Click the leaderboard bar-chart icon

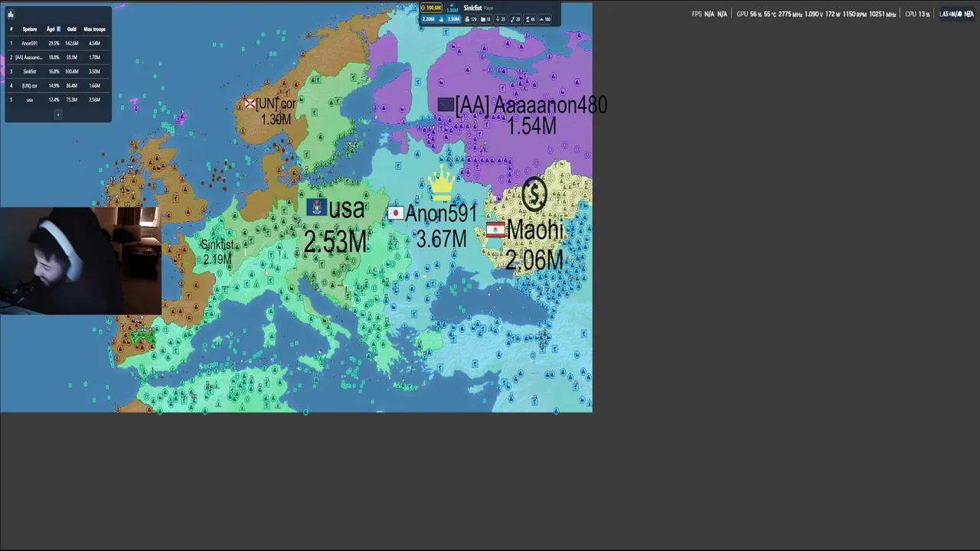(x=11, y=14)
